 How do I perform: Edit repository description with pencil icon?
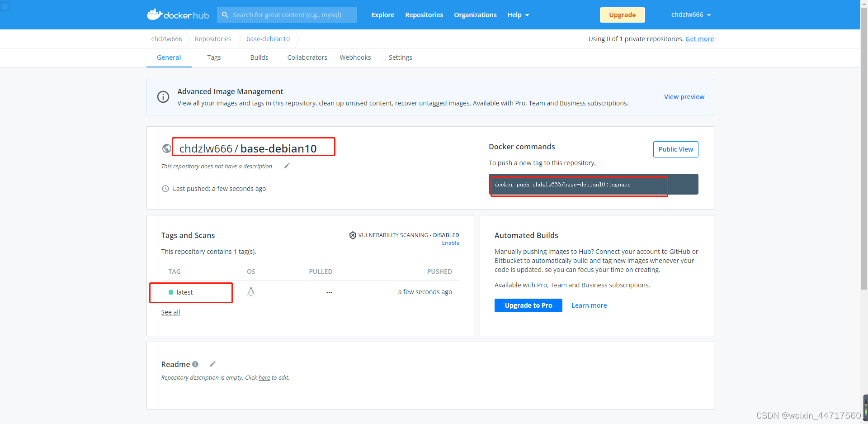click(287, 166)
